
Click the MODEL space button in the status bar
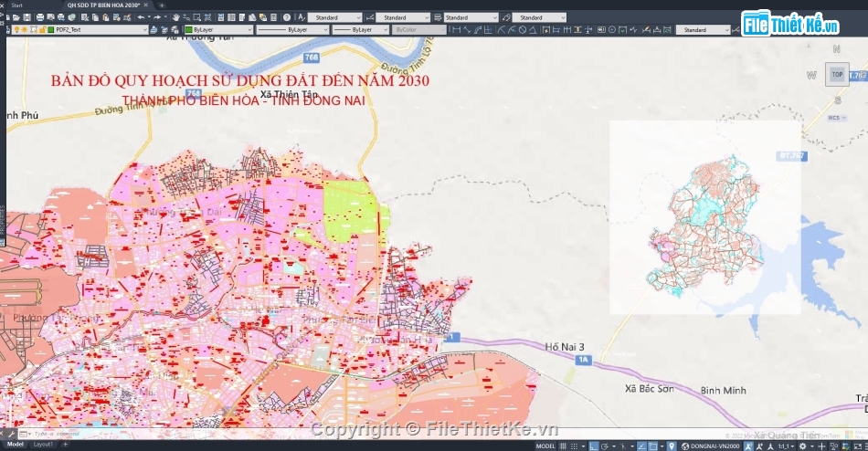[x=545, y=446]
